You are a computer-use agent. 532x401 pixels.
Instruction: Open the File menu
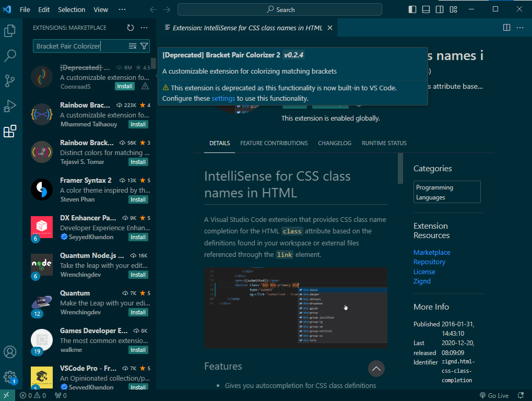(25, 9)
